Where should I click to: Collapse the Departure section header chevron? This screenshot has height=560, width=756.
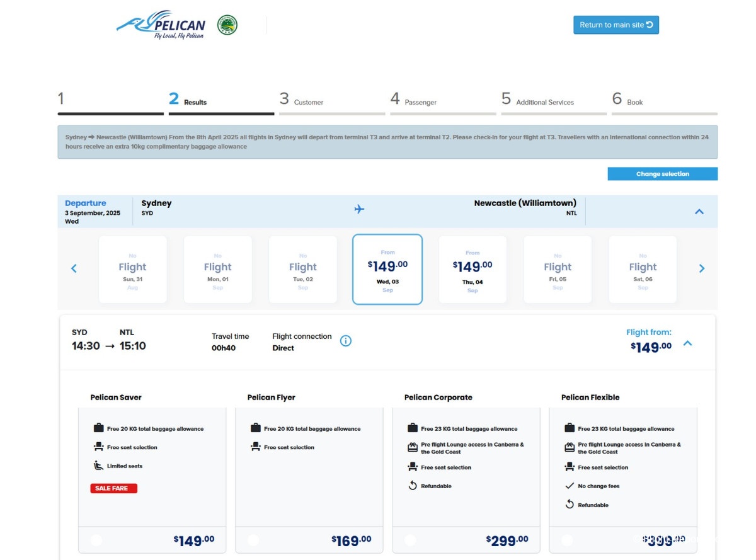coord(699,212)
